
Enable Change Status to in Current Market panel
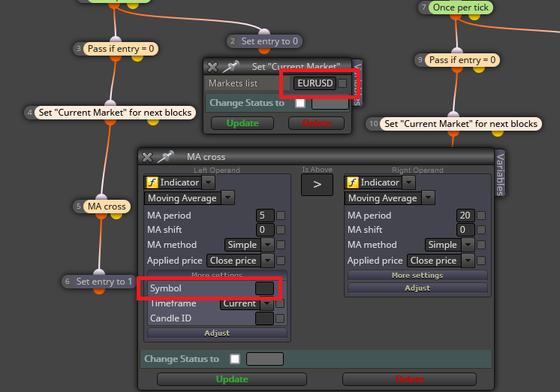[300, 103]
